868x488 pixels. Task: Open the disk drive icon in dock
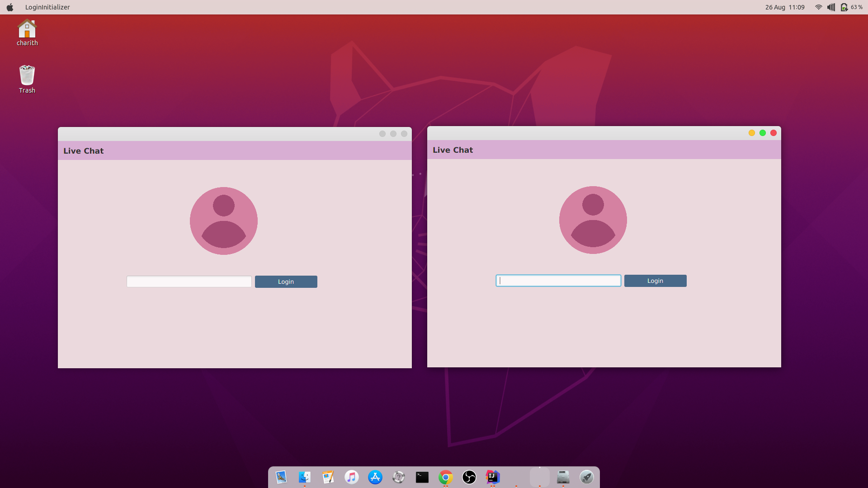(x=563, y=477)
